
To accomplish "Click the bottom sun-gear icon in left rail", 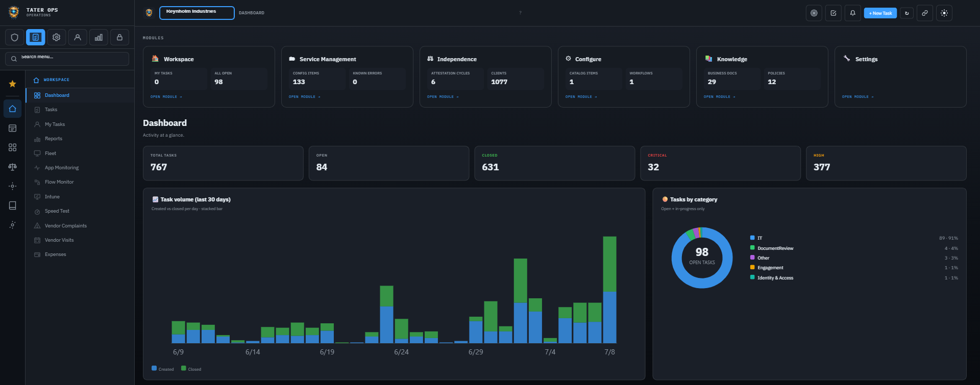I will coord(13,225).
